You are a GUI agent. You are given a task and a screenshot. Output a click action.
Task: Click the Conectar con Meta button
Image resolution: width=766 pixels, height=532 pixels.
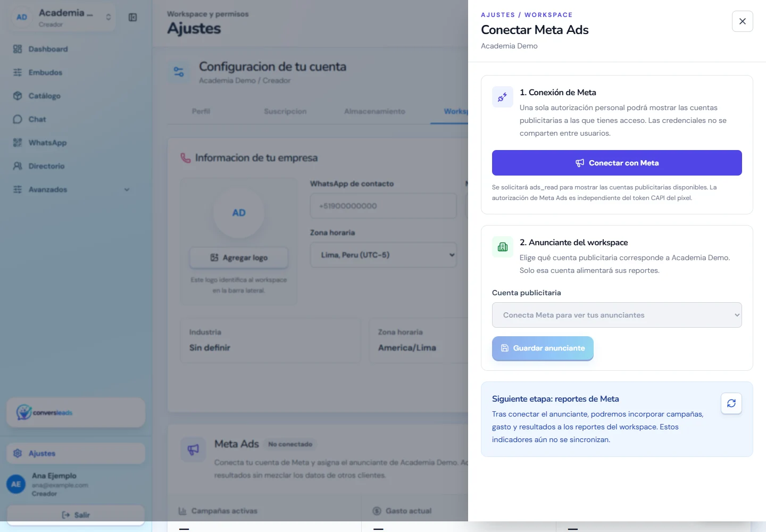click(x=617, y=163)
